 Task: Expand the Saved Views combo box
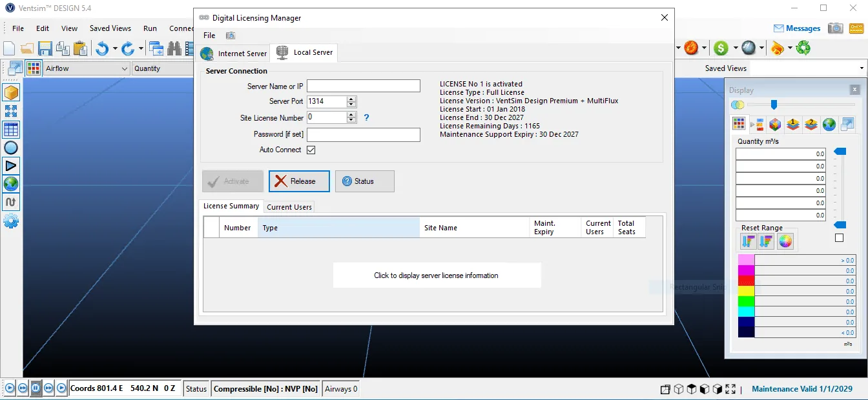pos(807,68)
